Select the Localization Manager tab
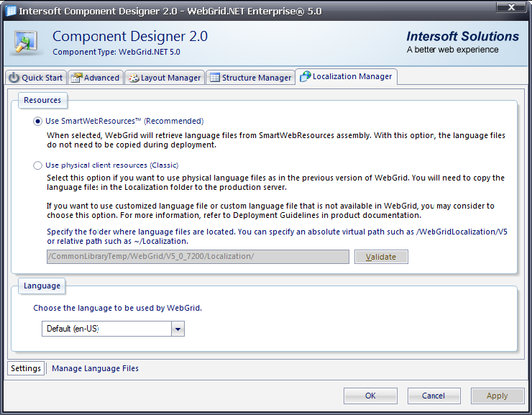Screen dimensions: 532x415 pyautogui.click(x=346, y=76)
